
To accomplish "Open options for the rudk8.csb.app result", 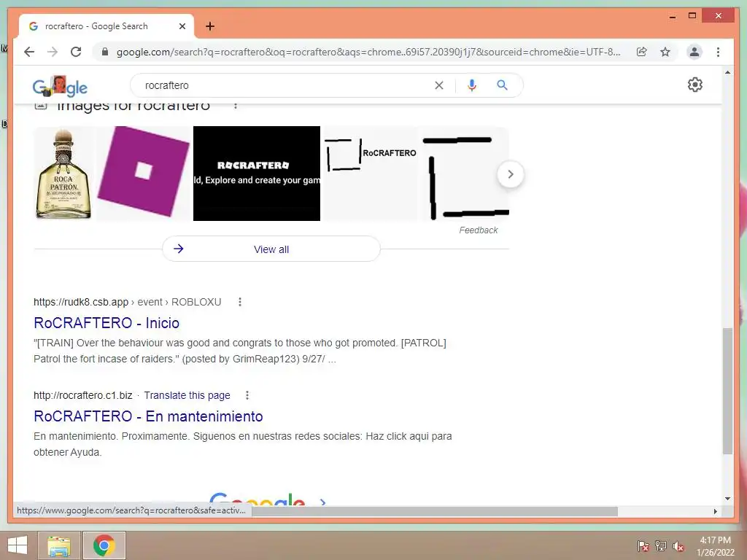I will coord(239,302).
